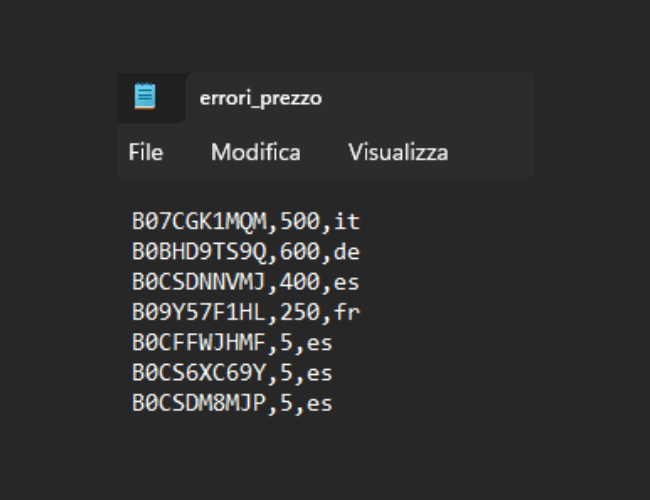Click the value 250 in fourth line
The width and height of the screenshot is (650, 500).
(x=300, y=312)
